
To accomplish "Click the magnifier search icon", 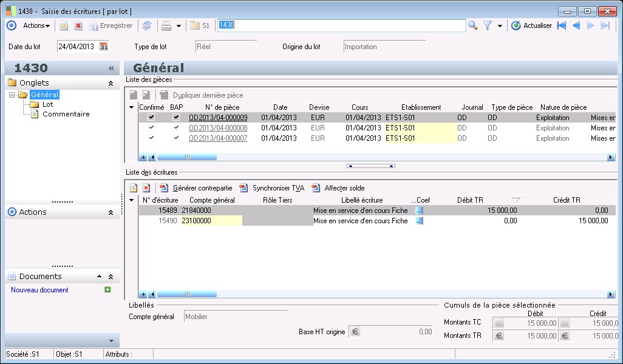I will [x=473, y=25].
